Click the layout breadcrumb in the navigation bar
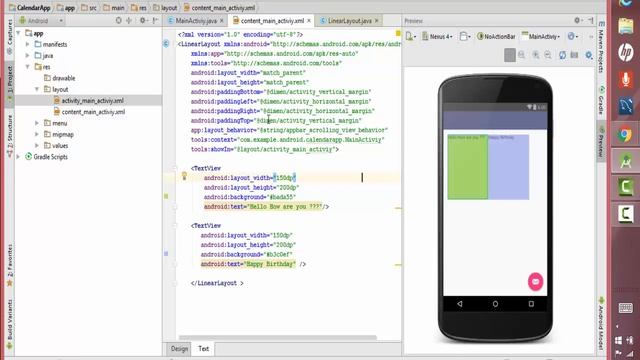Screen dimensions: 640x360 pyautogui.click(x=165, y=7)
